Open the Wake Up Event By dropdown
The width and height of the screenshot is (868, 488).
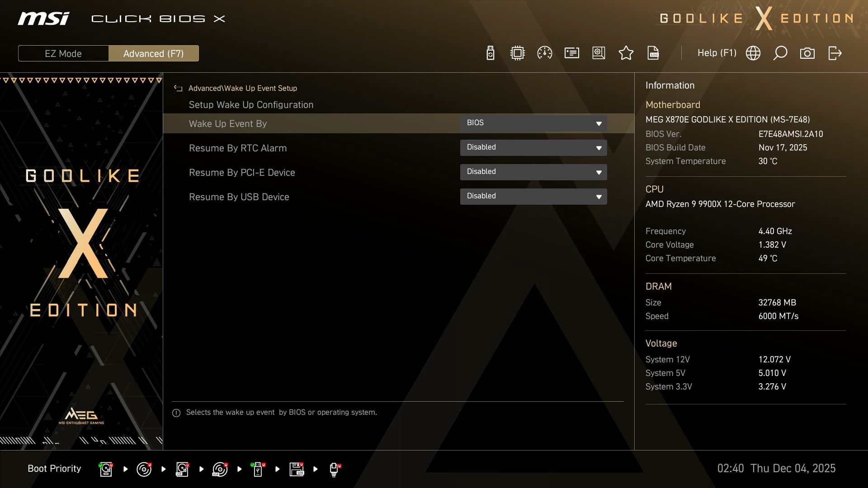tap(533, 123)
